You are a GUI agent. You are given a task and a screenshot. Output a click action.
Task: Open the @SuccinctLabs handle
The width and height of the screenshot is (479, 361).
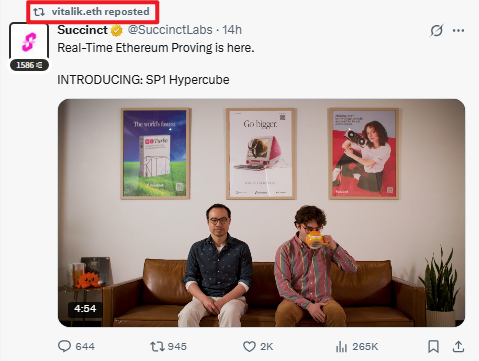pyautogui.click(x=170, y=30)
